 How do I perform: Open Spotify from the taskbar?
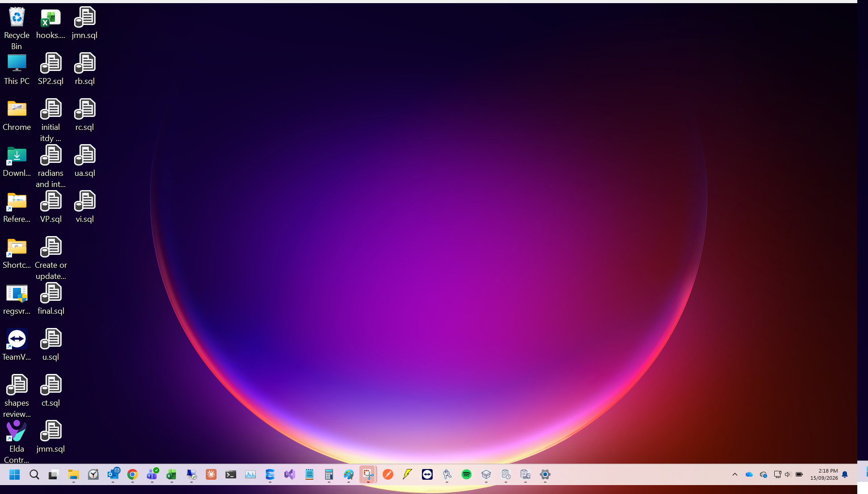tap(467, 474)
